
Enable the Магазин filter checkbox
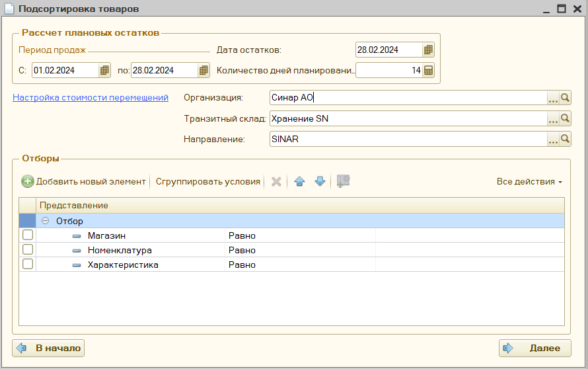point(27,235)
